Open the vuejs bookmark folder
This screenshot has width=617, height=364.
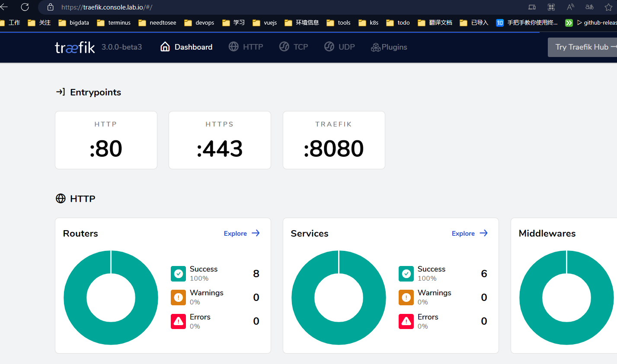click(265, 22)
